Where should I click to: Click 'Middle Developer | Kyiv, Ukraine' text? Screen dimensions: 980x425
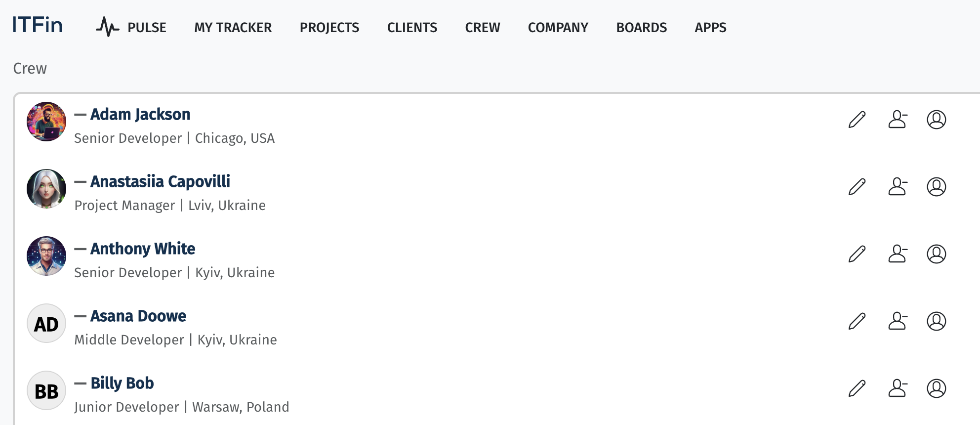point(175,340)
